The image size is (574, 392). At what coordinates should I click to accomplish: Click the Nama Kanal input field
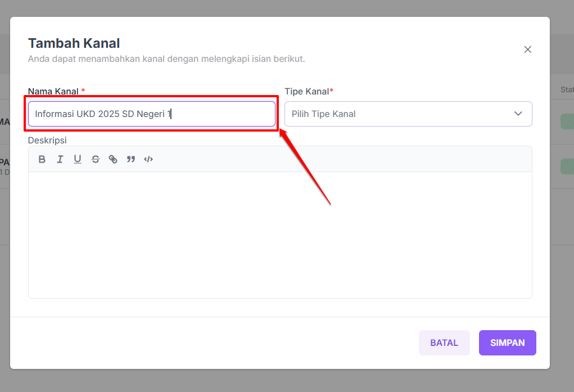[x=152, y=114]
